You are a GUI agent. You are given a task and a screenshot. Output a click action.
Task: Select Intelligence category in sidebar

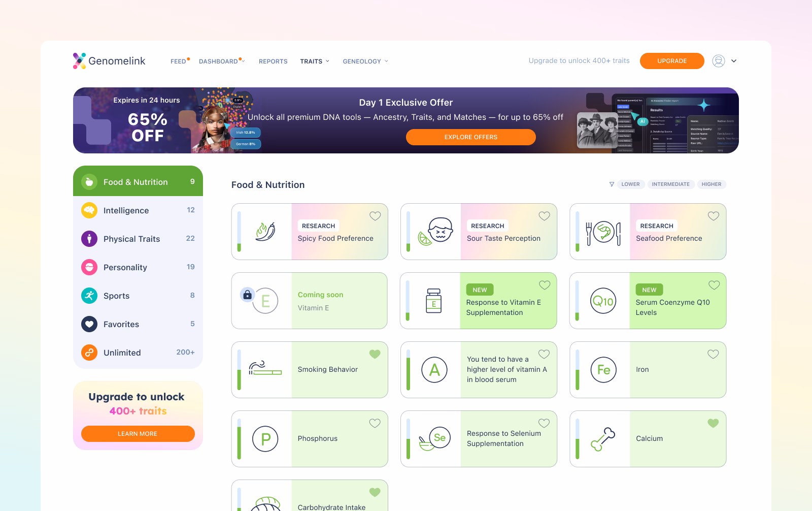138,210
